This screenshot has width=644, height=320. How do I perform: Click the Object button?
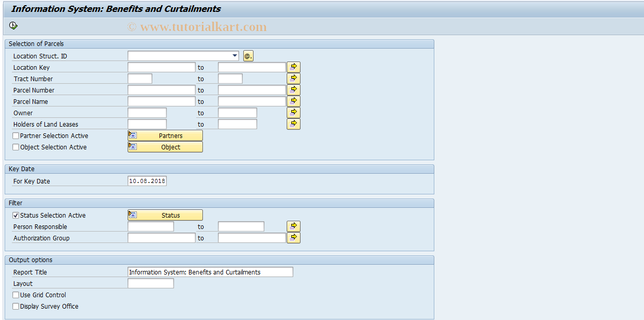[165, 147]
